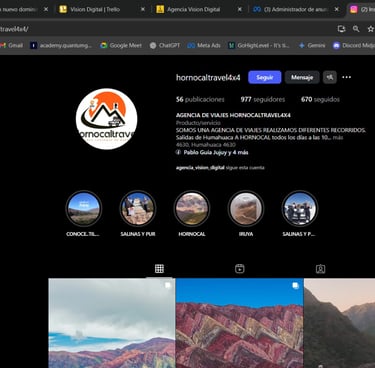
Task: Open the SALINAS Y PUR story highlight
Action: click(x=138, y=213)
